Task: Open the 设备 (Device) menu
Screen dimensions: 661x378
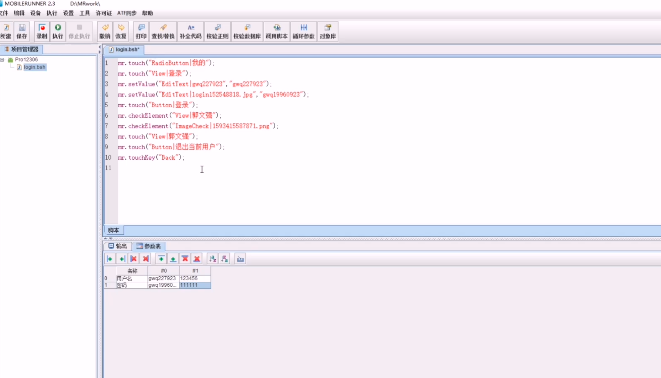Action: [x=35, y=13]
